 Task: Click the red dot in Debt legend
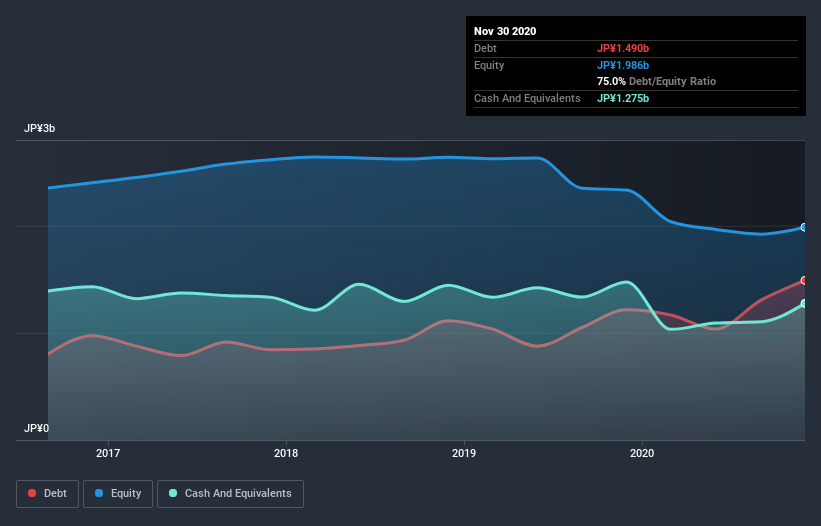[x=32, y=493]
